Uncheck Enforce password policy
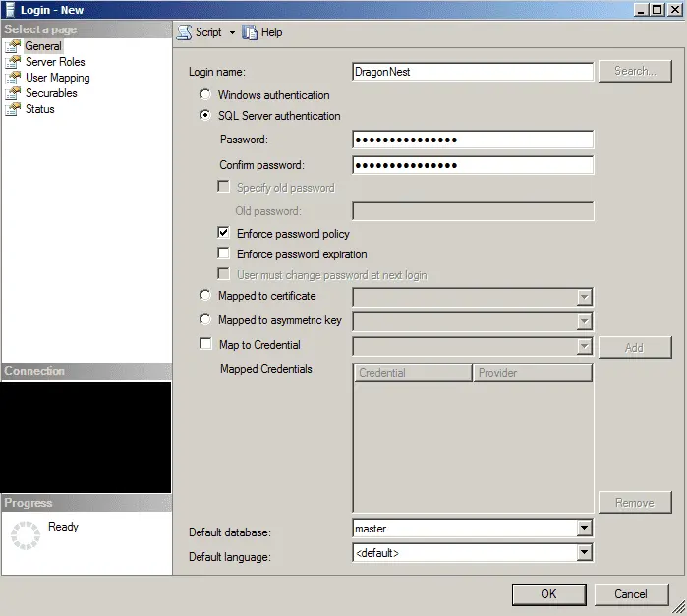The image size is (687, 616). tap(223, 233)
